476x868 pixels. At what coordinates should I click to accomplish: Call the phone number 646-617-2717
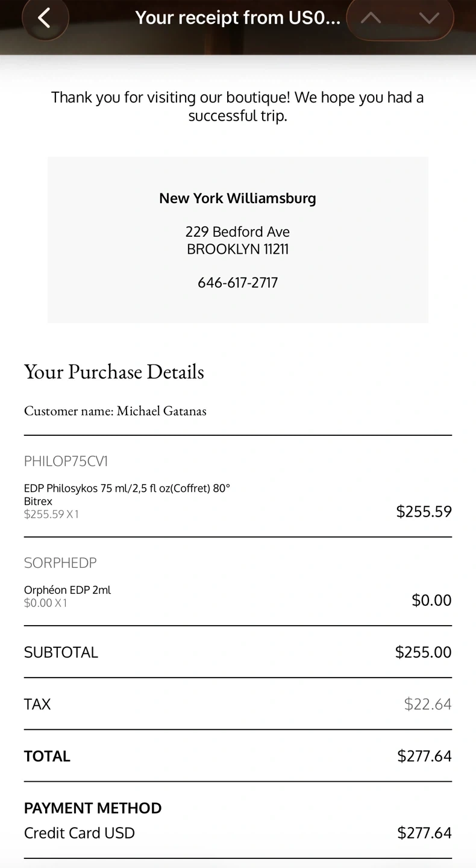[237, 283]
